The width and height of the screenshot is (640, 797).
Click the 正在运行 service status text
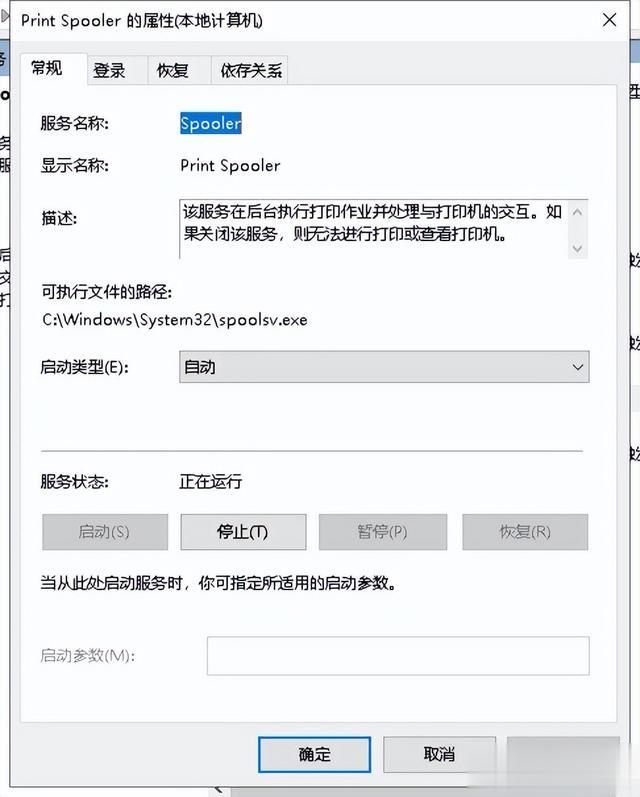point(211,481)
